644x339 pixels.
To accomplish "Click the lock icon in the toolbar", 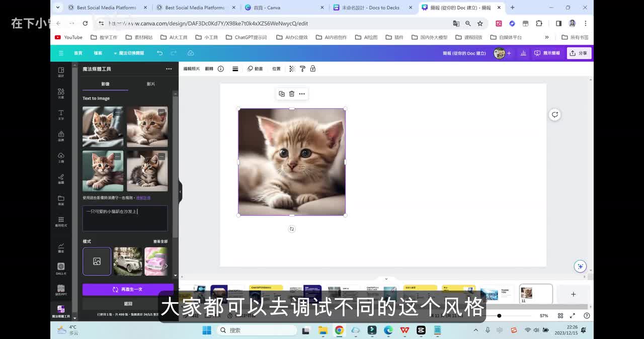I will pyautogui.click(x=312, y=69).
